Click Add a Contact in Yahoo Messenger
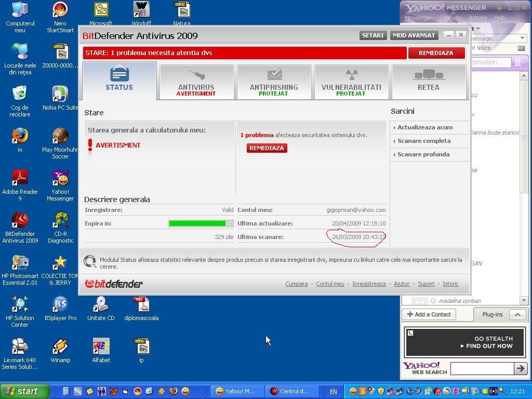The width and height of the screenshot is (532, 399). [429, 314]
